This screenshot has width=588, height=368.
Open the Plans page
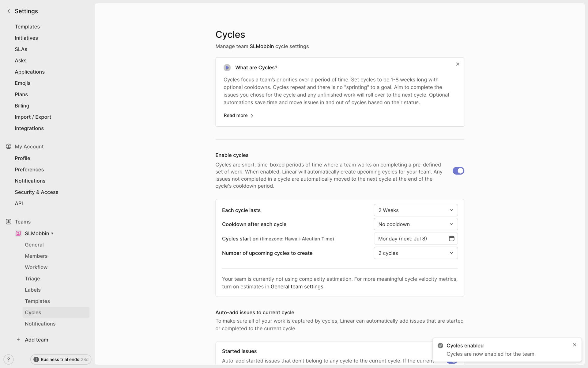pos(21,94)
